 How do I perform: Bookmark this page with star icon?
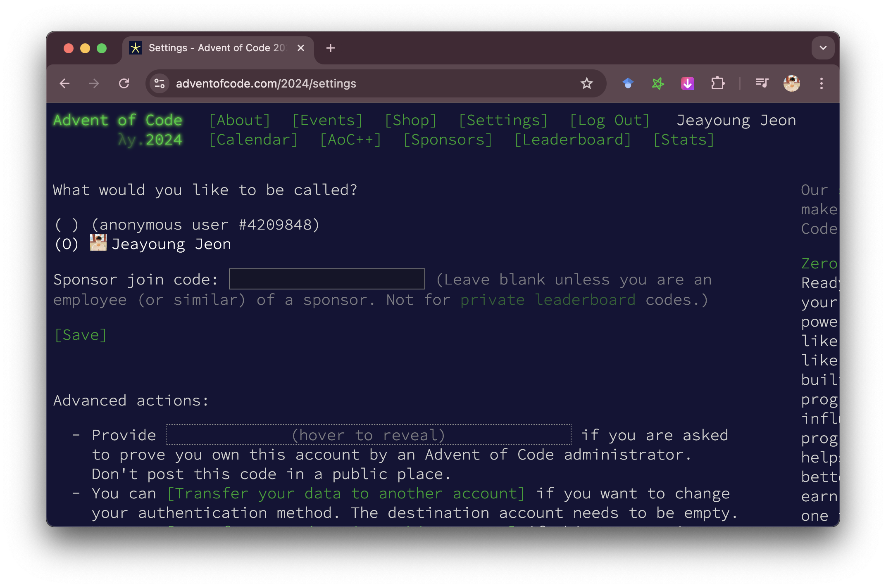[x=586, y=84]
